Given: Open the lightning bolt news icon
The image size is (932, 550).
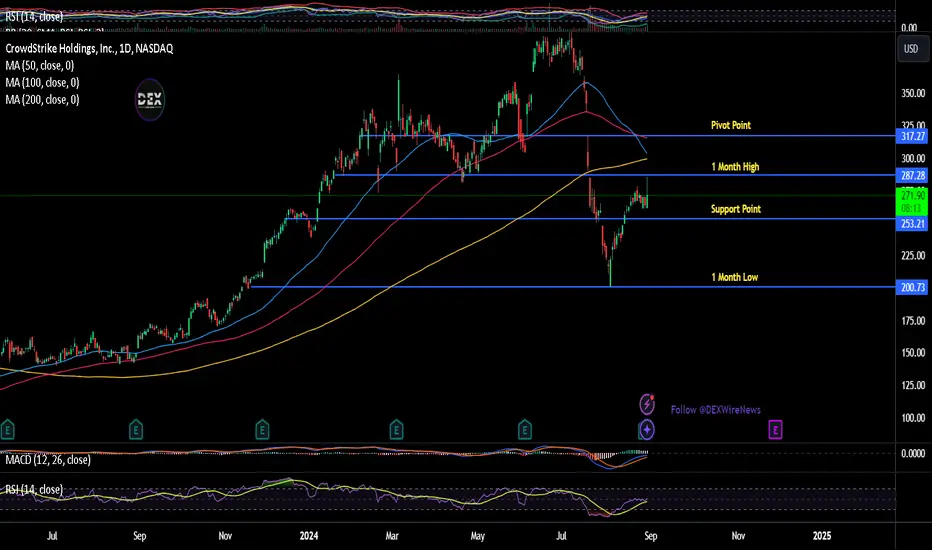Looking at the screenshot, I should 647,404.
